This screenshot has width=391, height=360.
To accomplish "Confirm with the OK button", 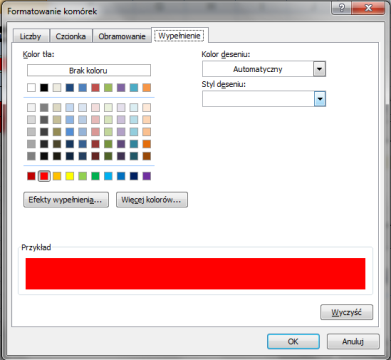I will (x=293, y=341).
